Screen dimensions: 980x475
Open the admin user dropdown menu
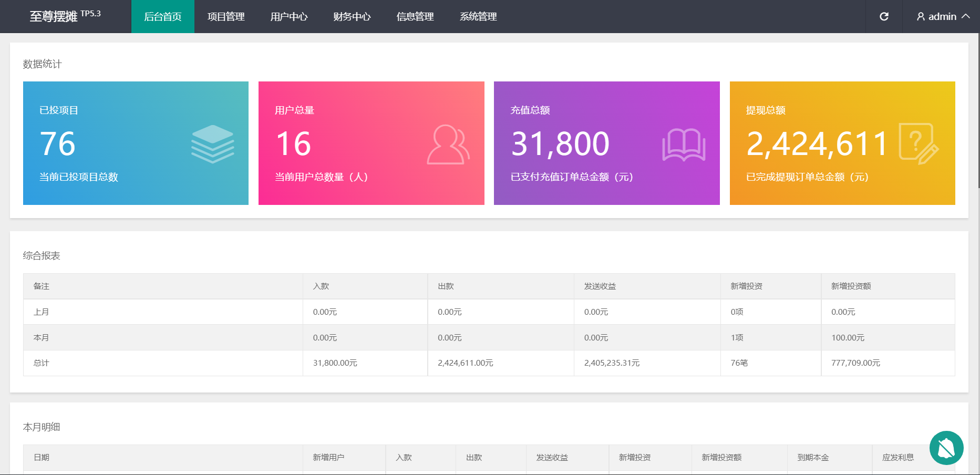coord(943,16)
